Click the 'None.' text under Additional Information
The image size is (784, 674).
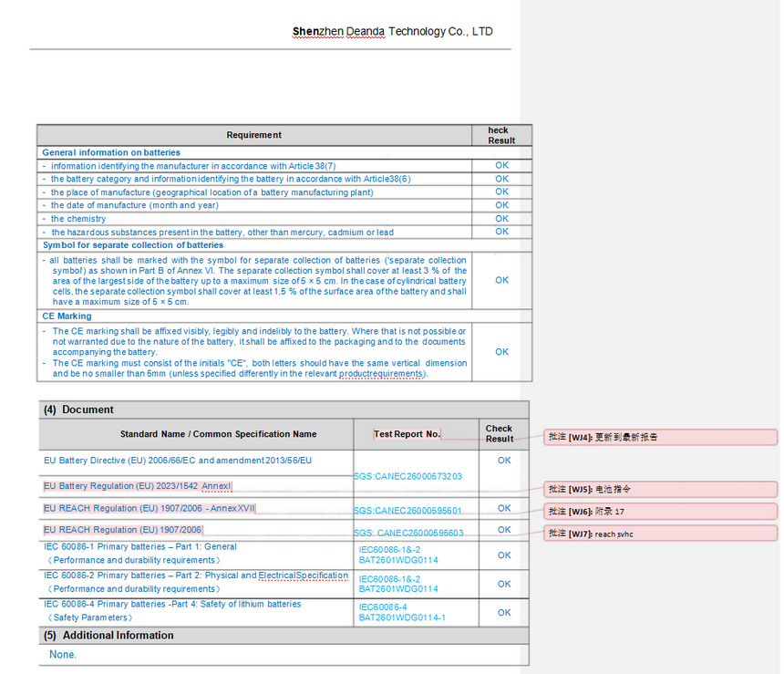(63, 655)
